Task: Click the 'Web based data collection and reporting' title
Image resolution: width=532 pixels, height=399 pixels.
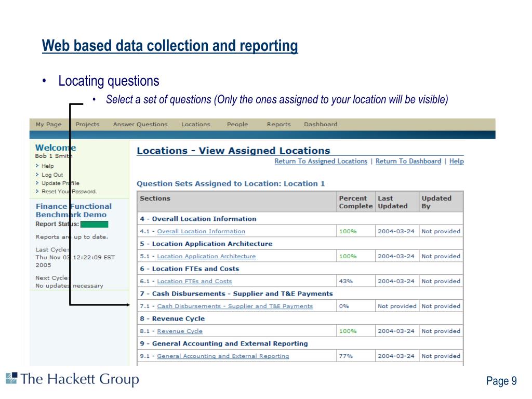Action: [170, 46]
